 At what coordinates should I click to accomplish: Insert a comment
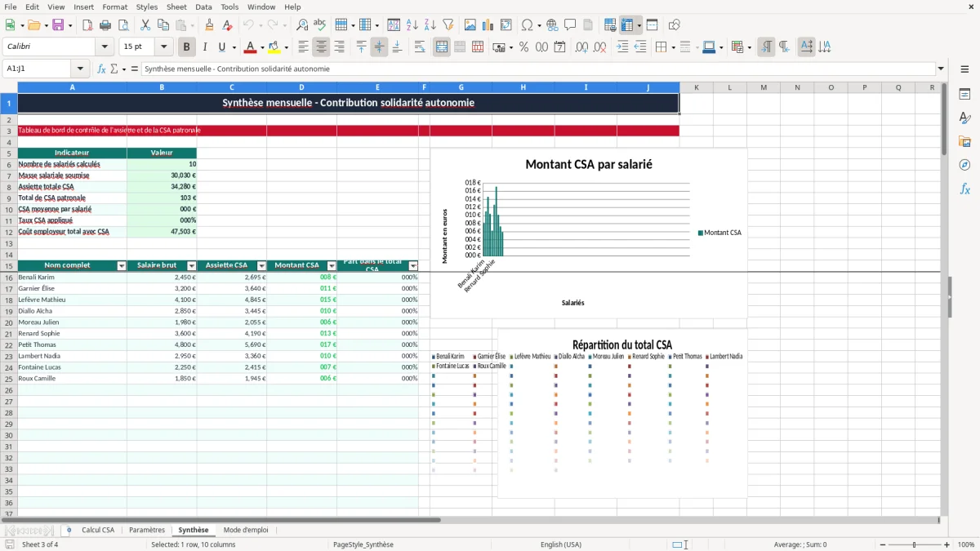coord(570,25)
